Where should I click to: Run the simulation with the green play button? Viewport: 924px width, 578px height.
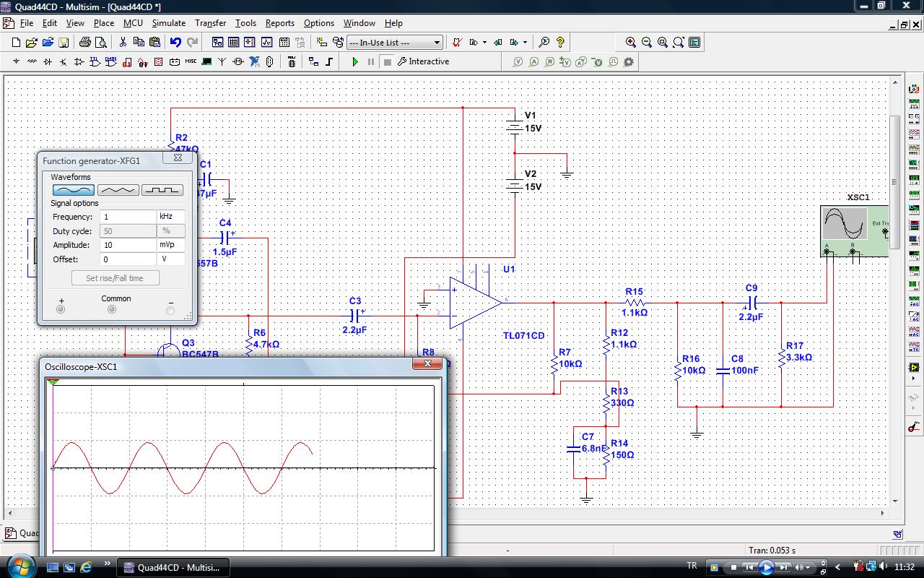tap(355, 62)
